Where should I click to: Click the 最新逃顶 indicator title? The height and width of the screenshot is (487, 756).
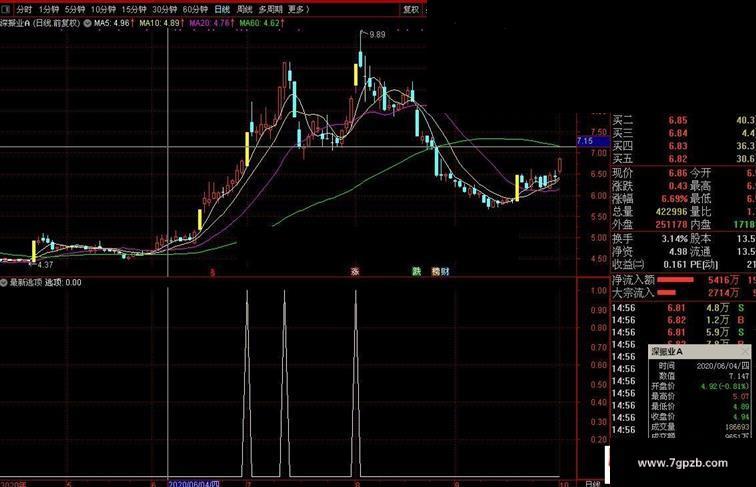(26, 283)
